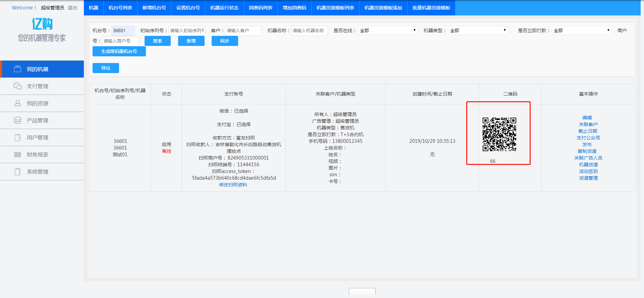644x298 pixels.
Task: Click the page icon beside 系统管理
Action: click(x=17, y=172)
